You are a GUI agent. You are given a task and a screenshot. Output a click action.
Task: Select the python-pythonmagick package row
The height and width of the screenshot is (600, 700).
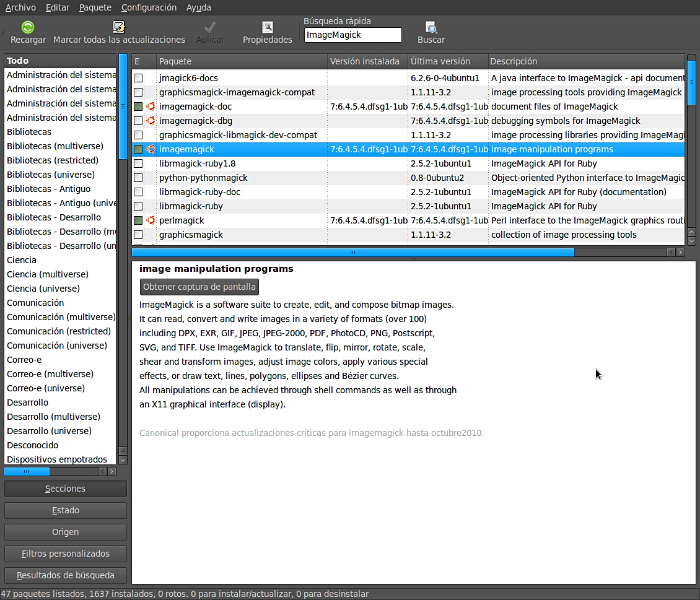(408, 178)
